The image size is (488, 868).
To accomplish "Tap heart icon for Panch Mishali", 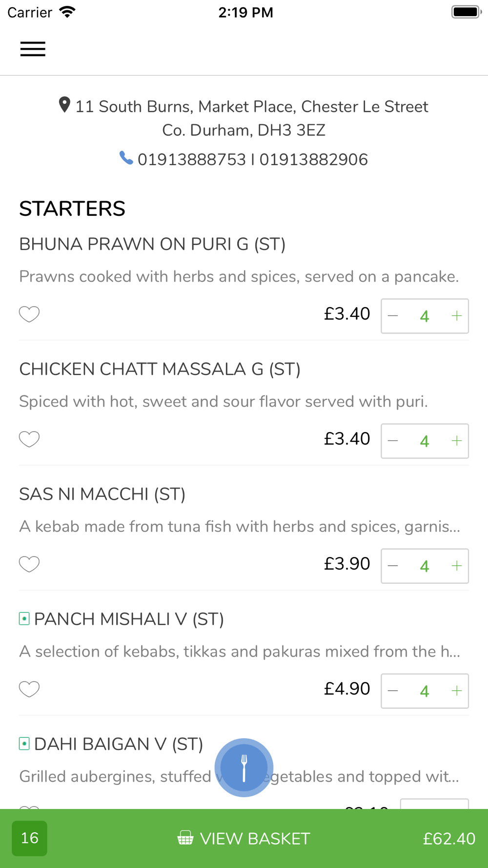I will coord(29,689).
